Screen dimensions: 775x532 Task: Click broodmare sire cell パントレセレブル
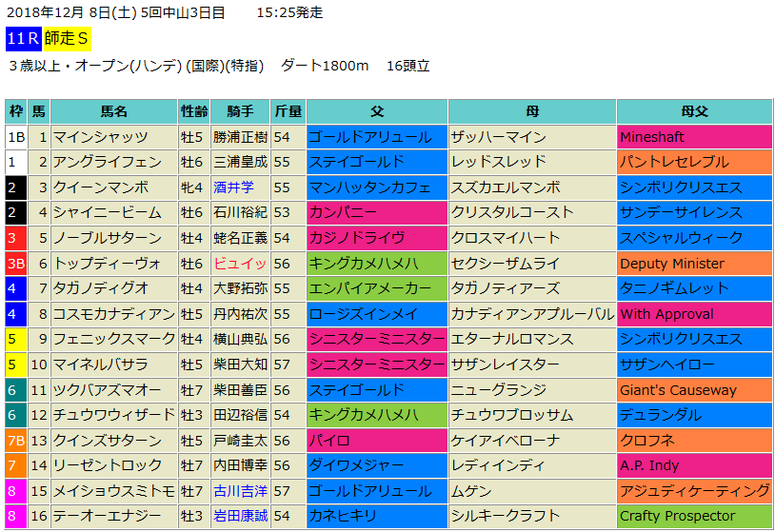pos(694,163)
